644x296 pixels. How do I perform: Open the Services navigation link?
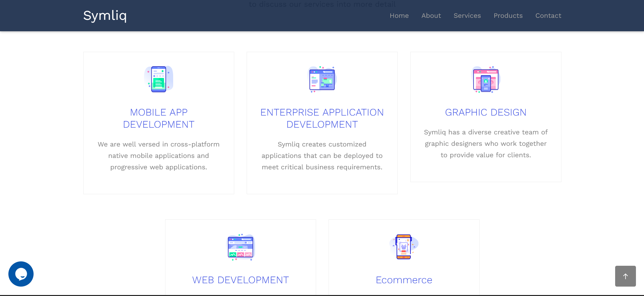(x=467, y=16)
